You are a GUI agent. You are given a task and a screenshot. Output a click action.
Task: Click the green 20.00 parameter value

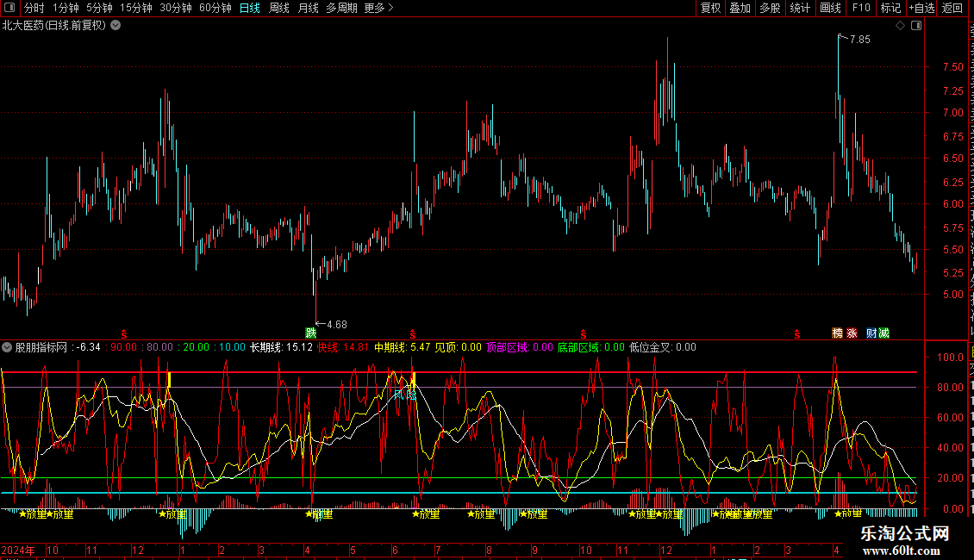[x=197, y=347]
